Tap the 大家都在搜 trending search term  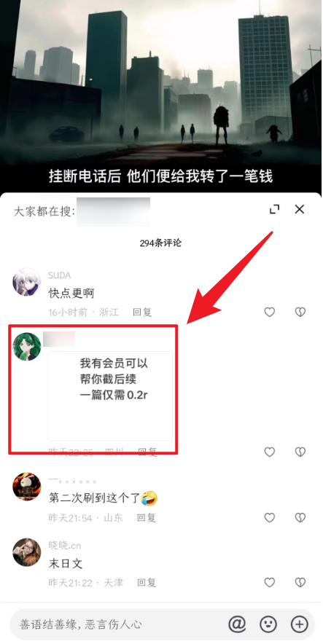[x=114, y=212]
